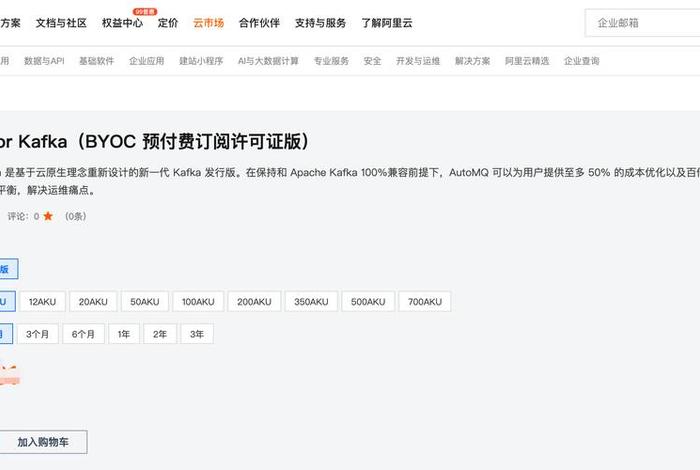Image resolution: width=700 pixels, height=470 pixels.
Task: Open the 文档与社区 menu
Action: click(x=61, y=23)
